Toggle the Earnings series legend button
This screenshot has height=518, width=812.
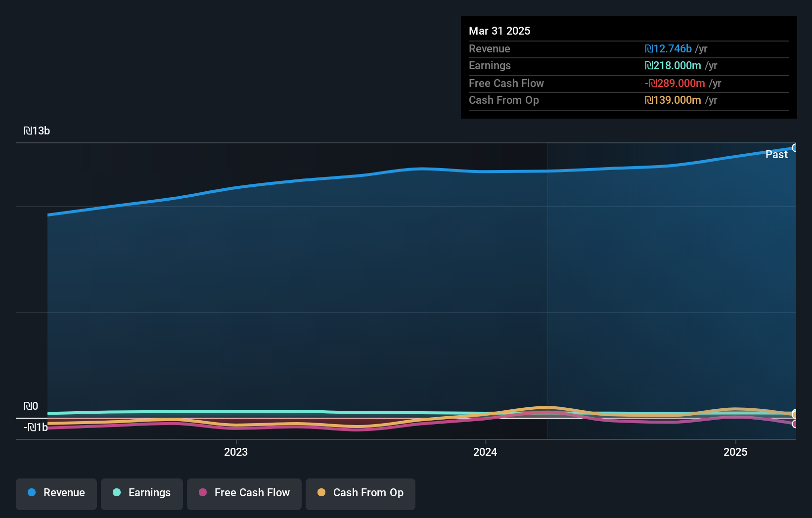click(x=142, y=494)
